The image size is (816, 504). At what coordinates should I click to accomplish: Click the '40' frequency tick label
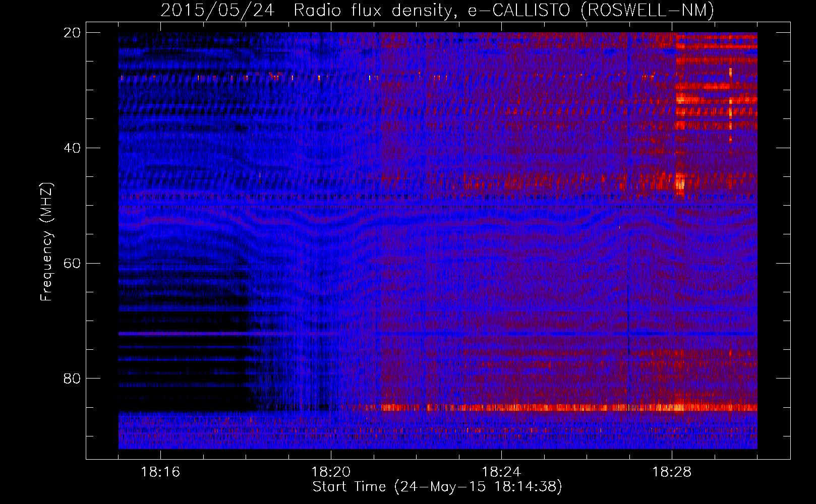[72, 148]
